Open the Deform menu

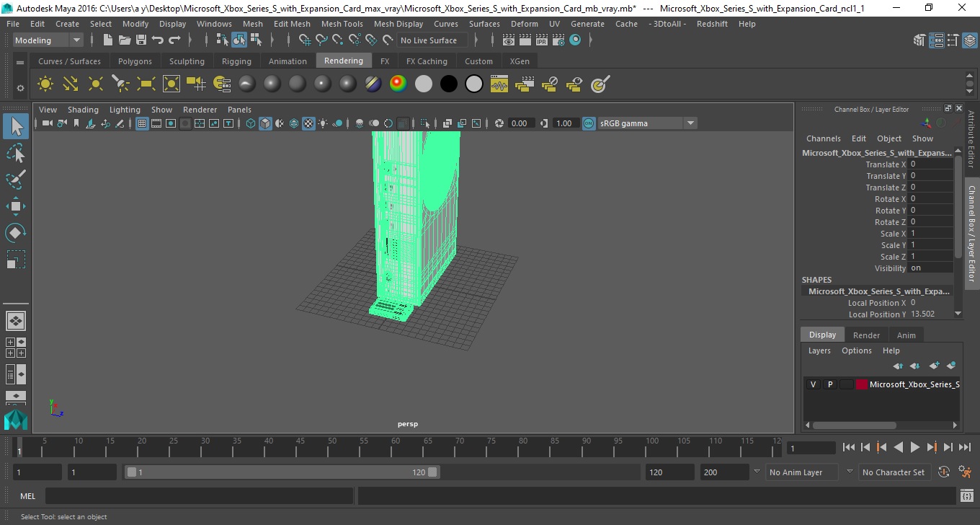click(524, 24)
